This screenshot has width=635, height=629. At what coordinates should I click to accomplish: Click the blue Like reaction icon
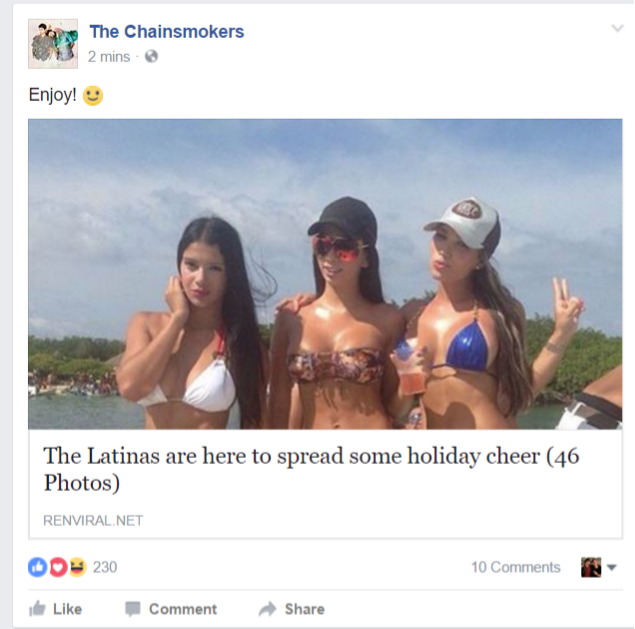[38, 567]
